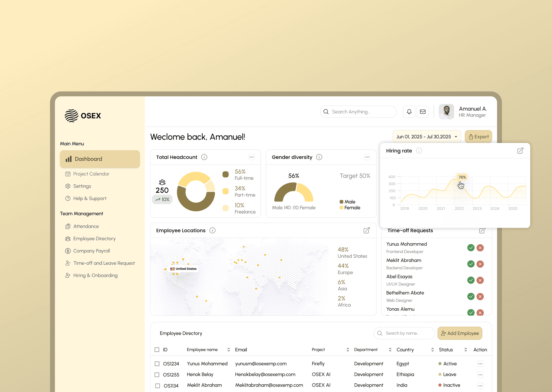Sort by Status column arrows
Image resolution: width=552 pixels, height=392 pixels.
coord(465,350)
